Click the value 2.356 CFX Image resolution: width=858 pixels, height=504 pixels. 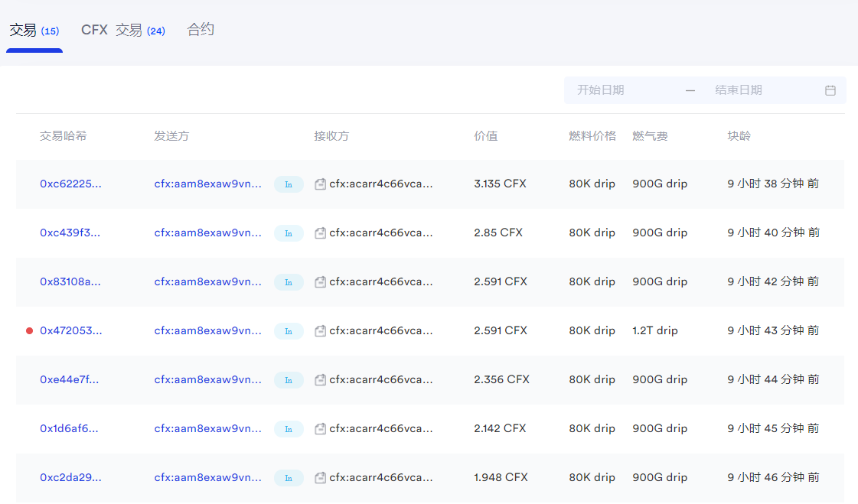click(x=502, y=379)
